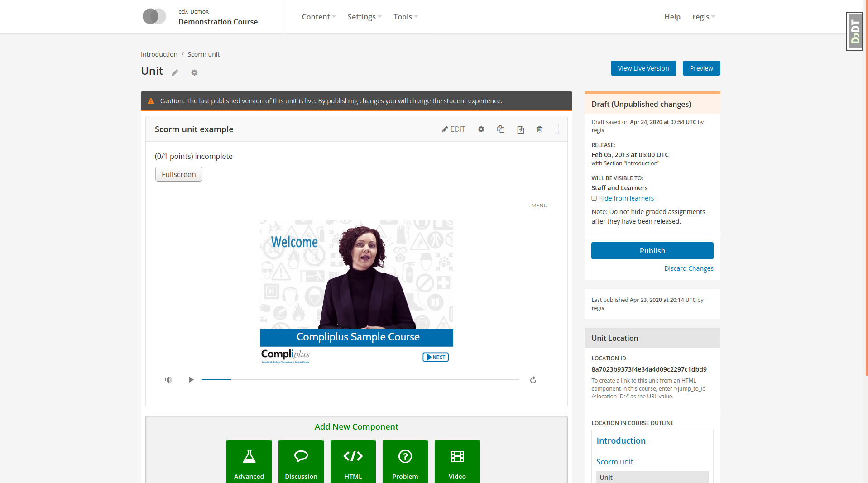
Task: Add a new Advanced component
Action: tap(249, 461)
